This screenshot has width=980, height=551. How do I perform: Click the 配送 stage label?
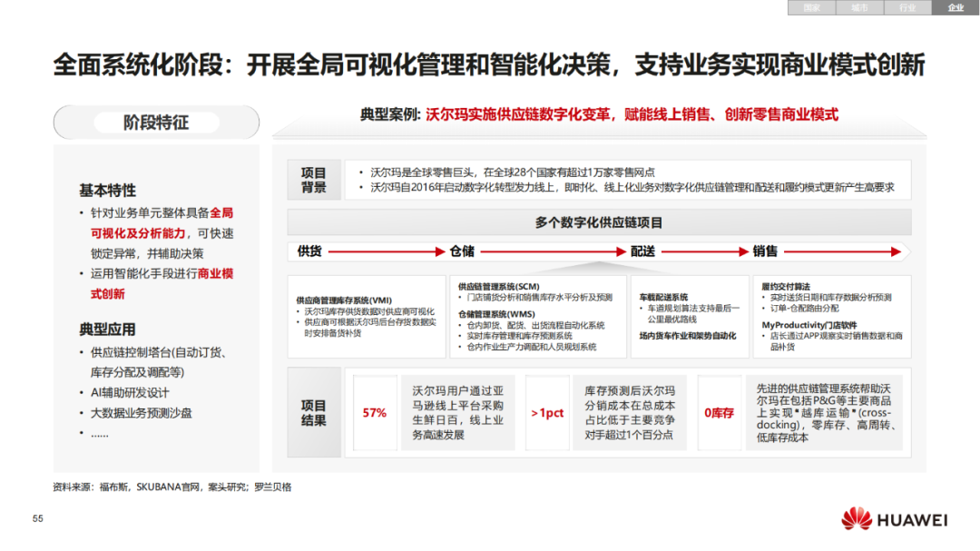[642, 251]
